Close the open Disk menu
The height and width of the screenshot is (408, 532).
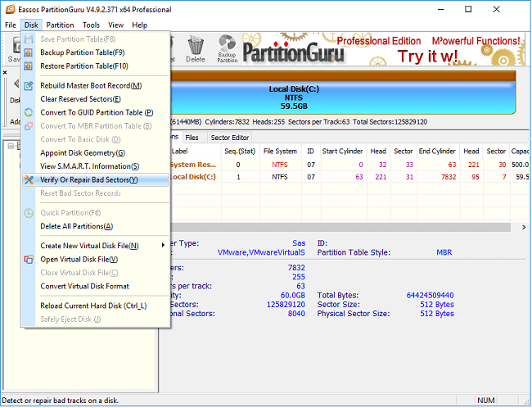pyautogui.click(x=31, y=25)
